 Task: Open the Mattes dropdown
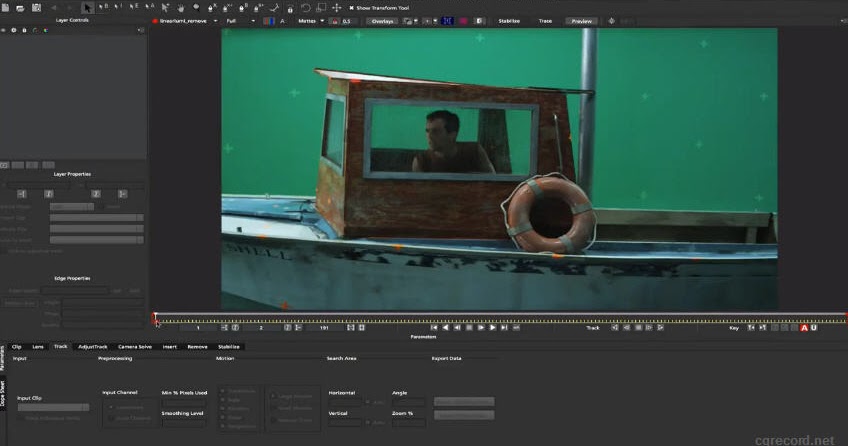coord(311,21)
